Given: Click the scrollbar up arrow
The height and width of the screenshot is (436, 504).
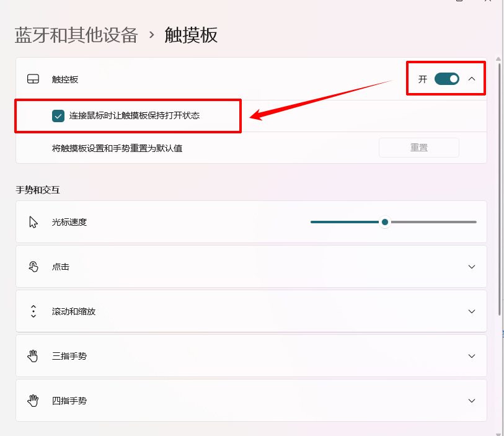Looking at the screenshot, I should point(498,59).
